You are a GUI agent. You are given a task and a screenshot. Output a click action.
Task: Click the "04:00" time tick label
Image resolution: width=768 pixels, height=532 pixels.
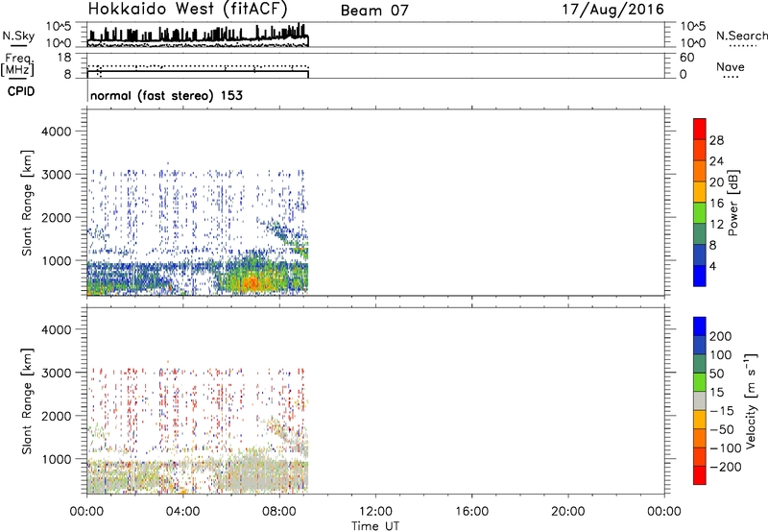(182, 512)
